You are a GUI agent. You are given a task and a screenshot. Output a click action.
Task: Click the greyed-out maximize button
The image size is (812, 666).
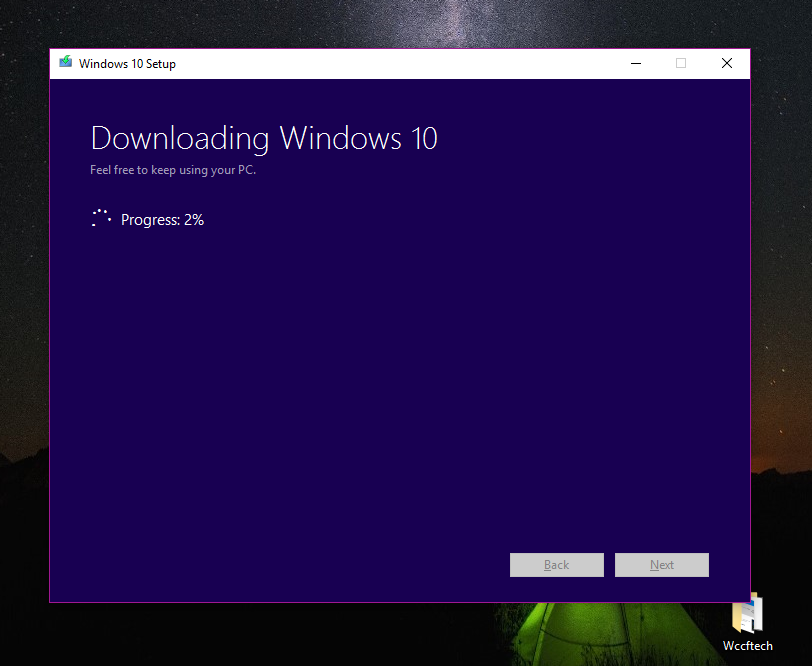point(681,63)
